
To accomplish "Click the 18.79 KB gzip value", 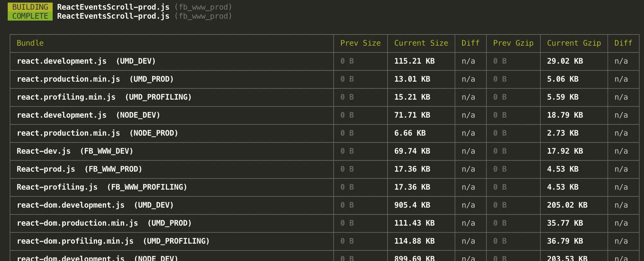I will point(565,115).
